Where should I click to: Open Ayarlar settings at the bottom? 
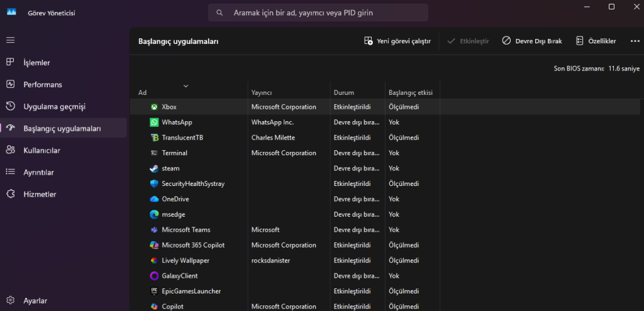point(35,301)
